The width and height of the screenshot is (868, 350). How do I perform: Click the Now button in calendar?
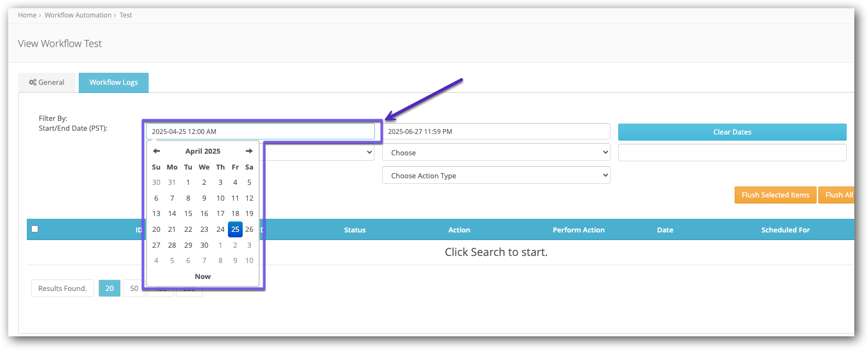coord(203,276)
